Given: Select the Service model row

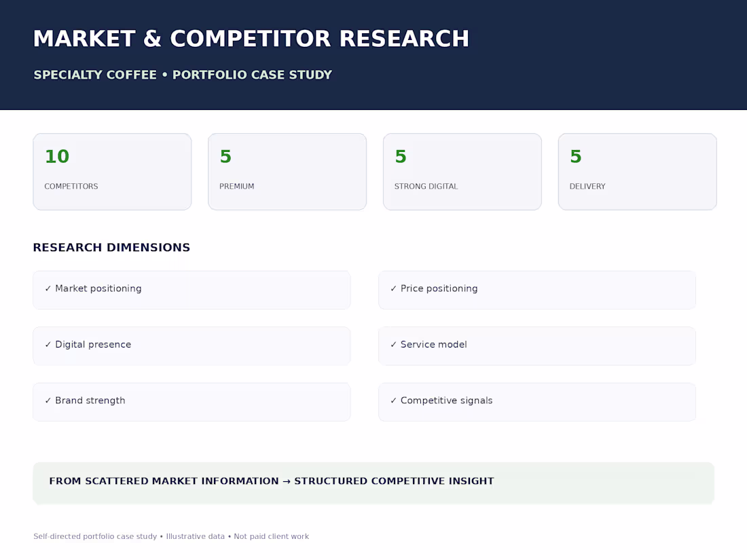Looking at the screenshot, I should pyautogui.click(x=537, y=346).
